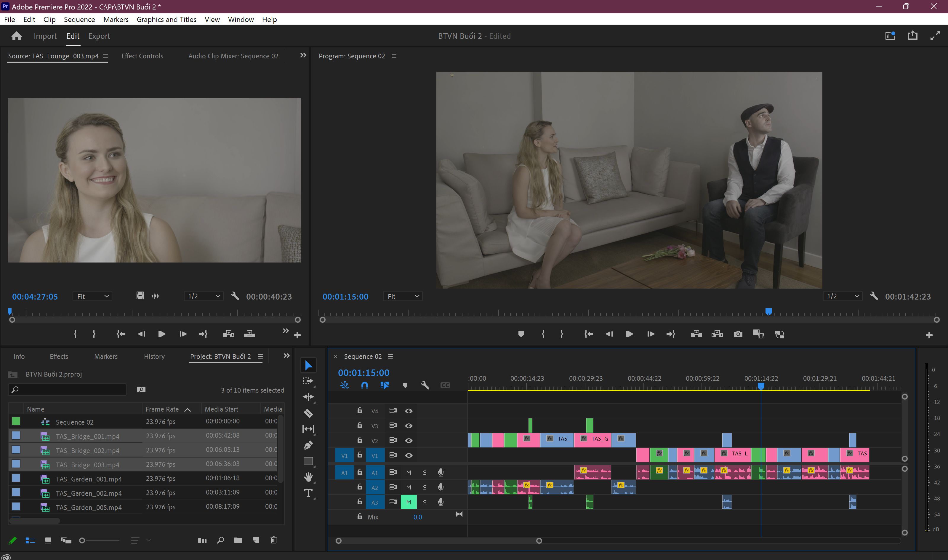Click Lift button in Program monitor
This screenshot has width=948, height=560.
(696, 334)
